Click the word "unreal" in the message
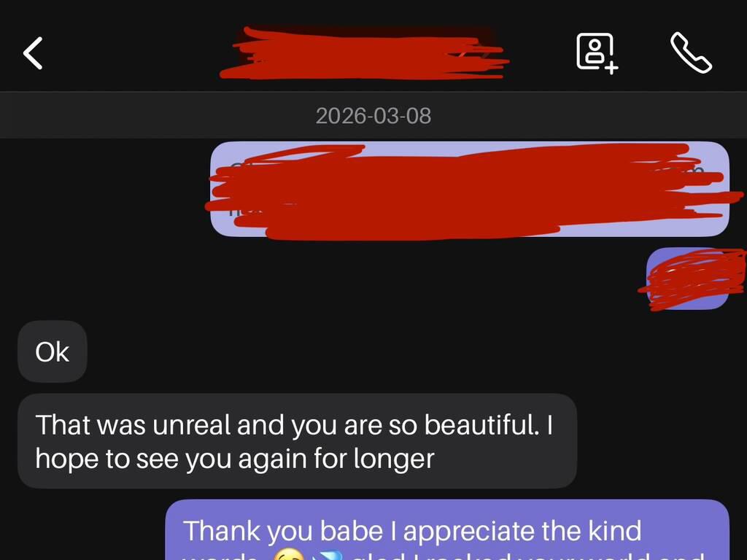Screen dimensions: 747x560 click(192, 424)
